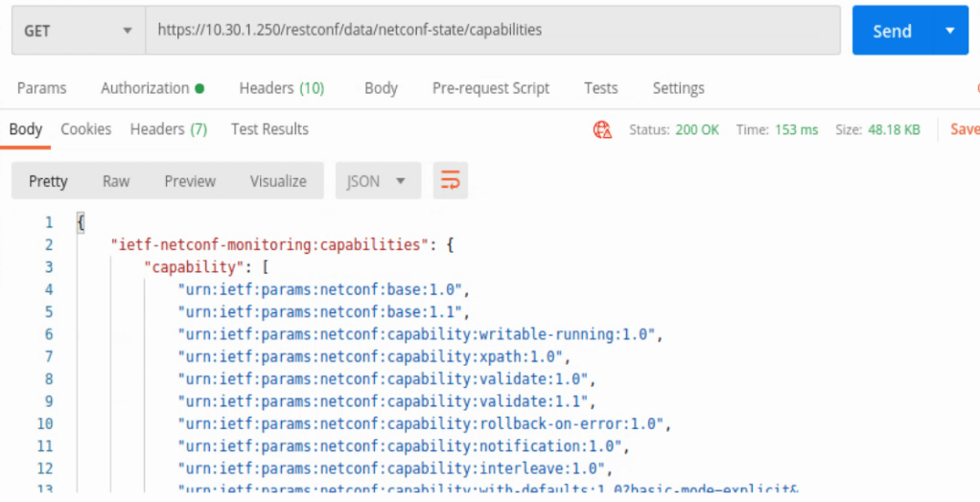The image size is (980, 502).
Task: Click the wrap lines icon
Action: pyautogui.click(x=450, y=181)
